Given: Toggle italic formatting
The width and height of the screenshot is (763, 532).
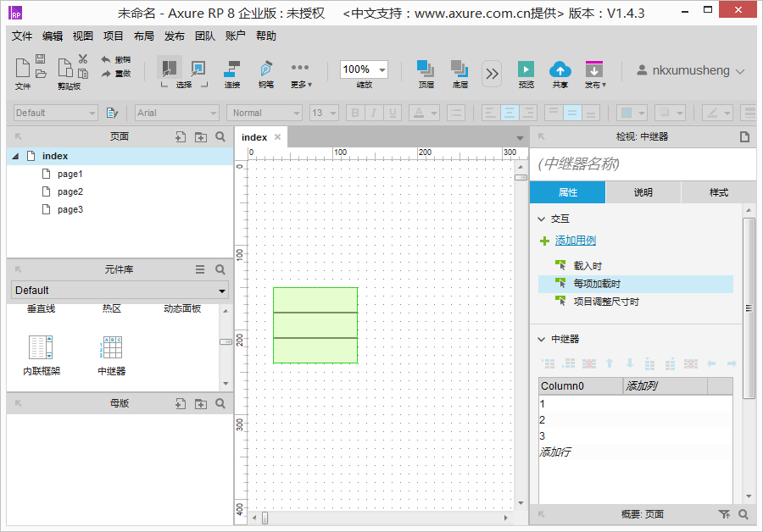Looking at the screenshot, I should click(x=374, y=113).
